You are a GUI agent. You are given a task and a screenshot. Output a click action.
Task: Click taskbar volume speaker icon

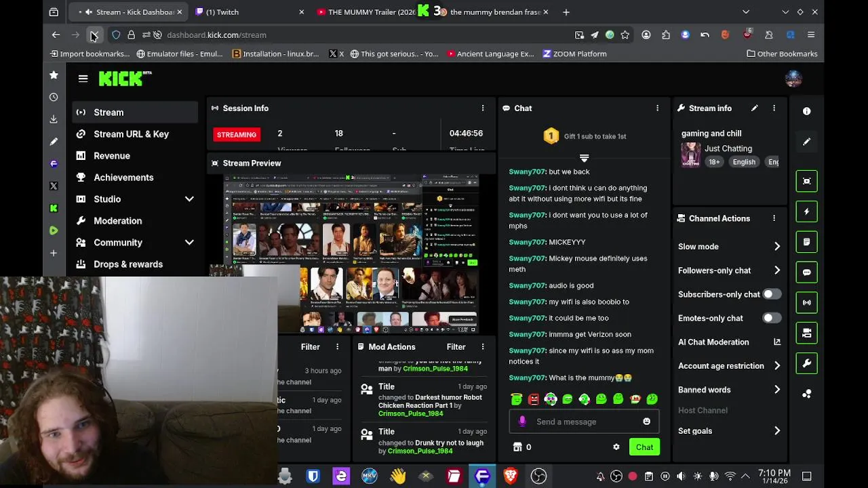click(681, 476)
